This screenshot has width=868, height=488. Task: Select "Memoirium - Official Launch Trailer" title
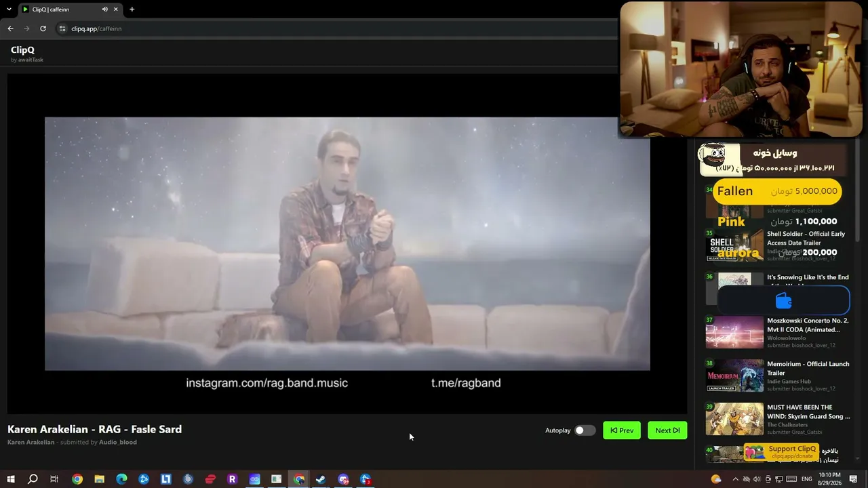808,368
